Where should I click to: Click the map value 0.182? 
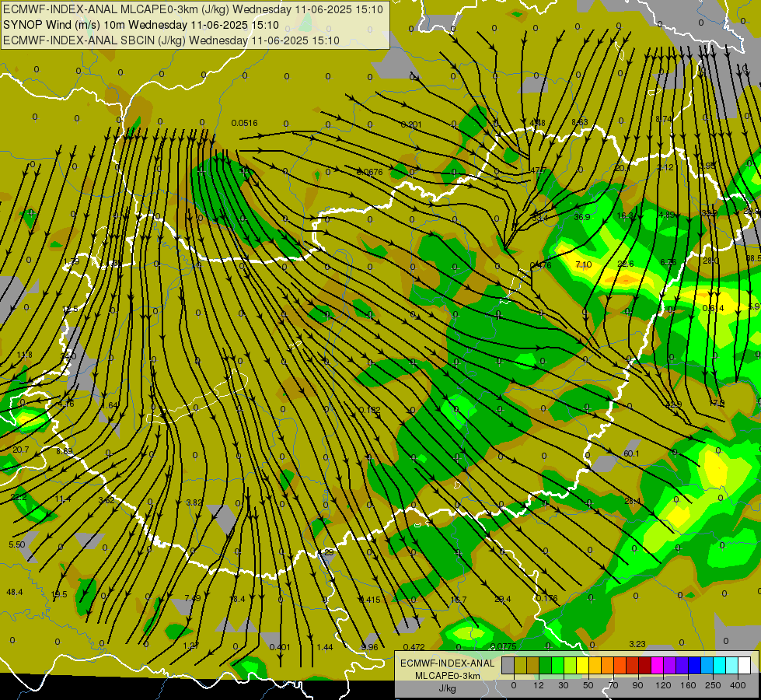[370, 410]
